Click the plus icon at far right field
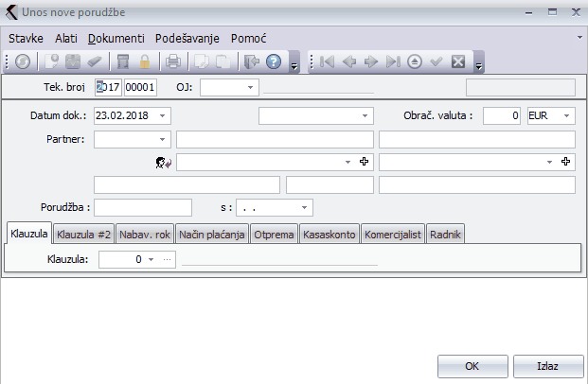588x384 pixels. pyautogui.click(x=566, y=162)
